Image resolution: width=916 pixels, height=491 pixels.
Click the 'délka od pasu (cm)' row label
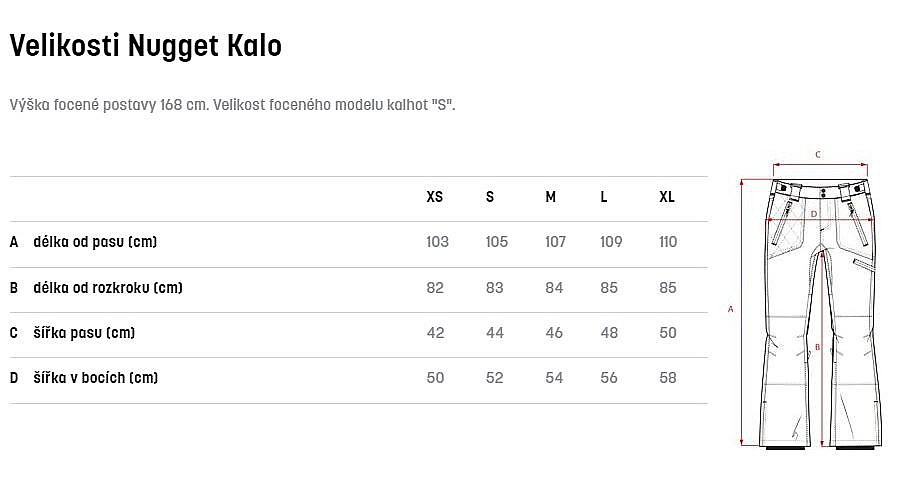(x=95, y=242)
